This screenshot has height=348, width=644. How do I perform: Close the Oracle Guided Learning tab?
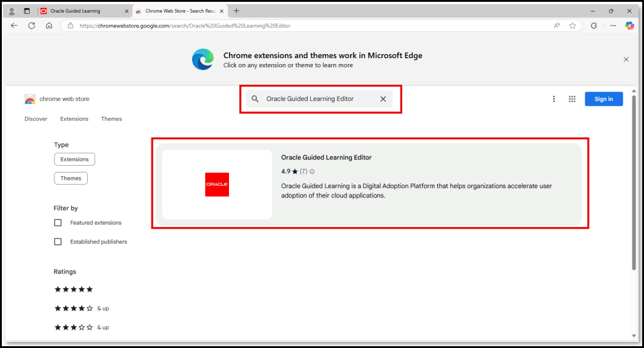click(127, 11)
